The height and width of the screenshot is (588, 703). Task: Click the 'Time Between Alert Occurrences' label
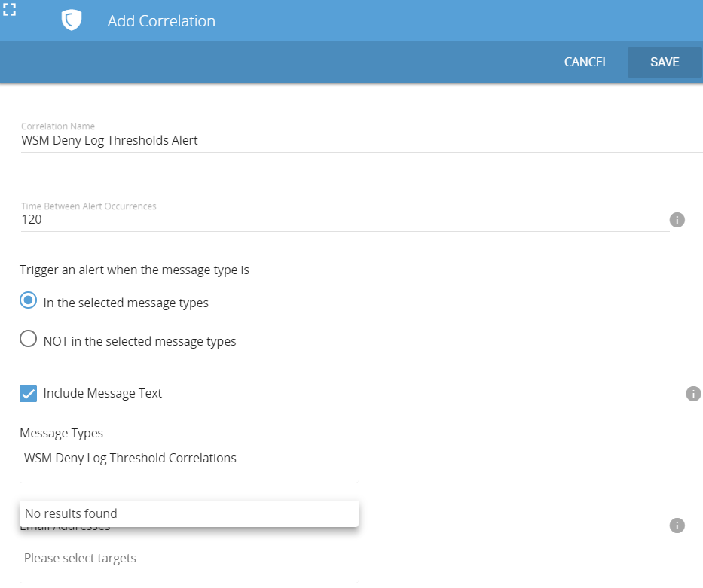(89, 206)
